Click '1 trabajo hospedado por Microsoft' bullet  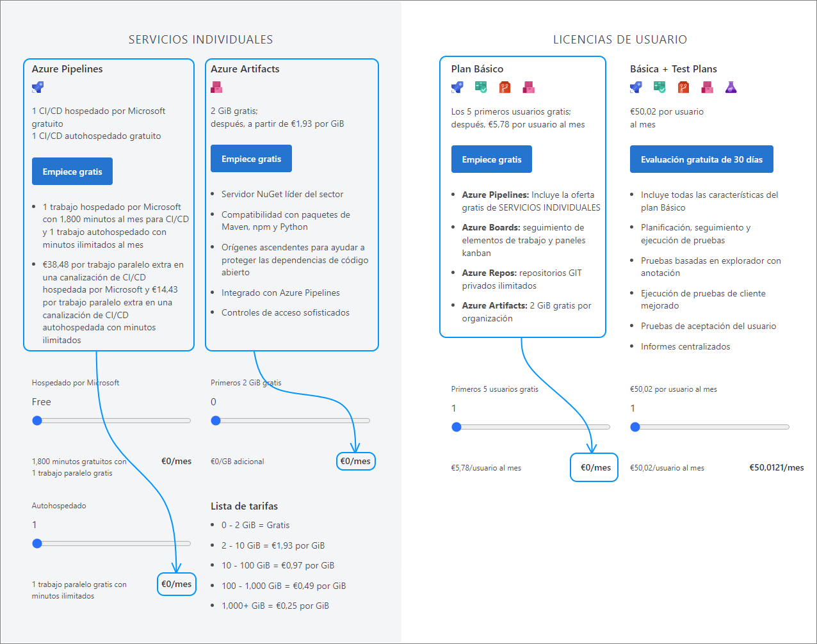coord(116,226)
